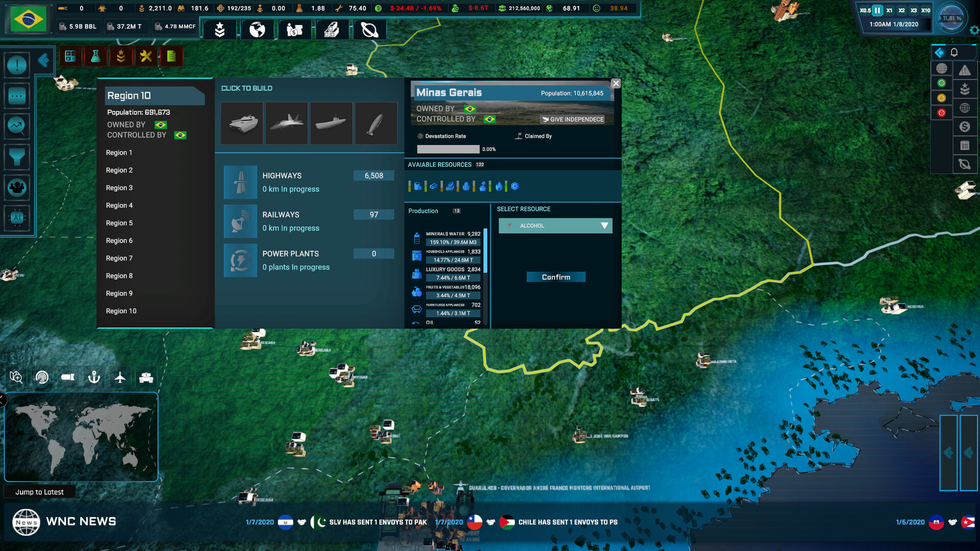Click the Devastation Rate progress bar
980x551 pixels.
(x=448, y=149)
